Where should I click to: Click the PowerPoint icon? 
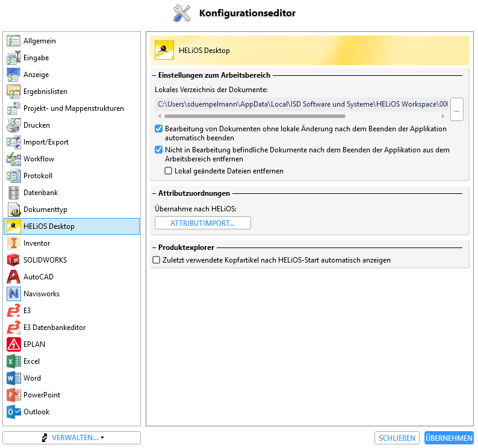click(x=13, y=395)
